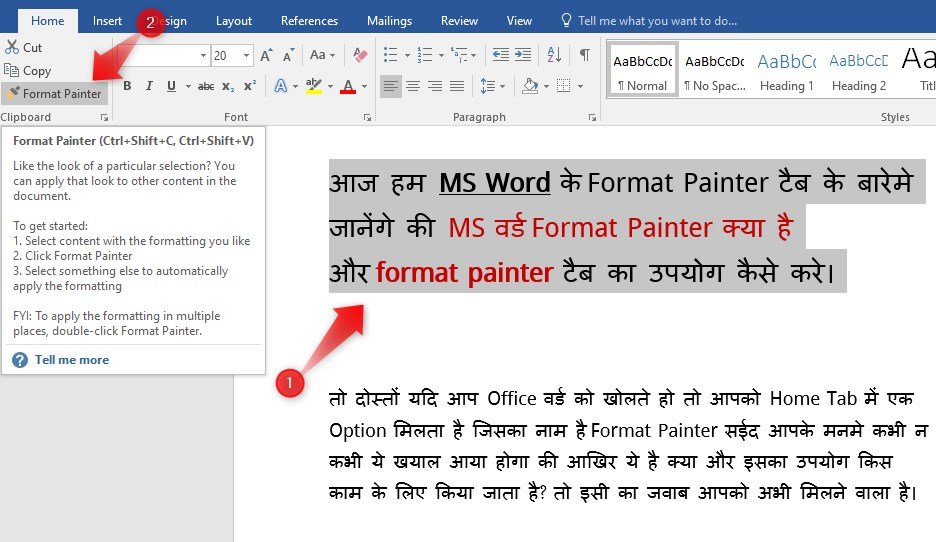
Task: Center the text
Action: (412, 87)
